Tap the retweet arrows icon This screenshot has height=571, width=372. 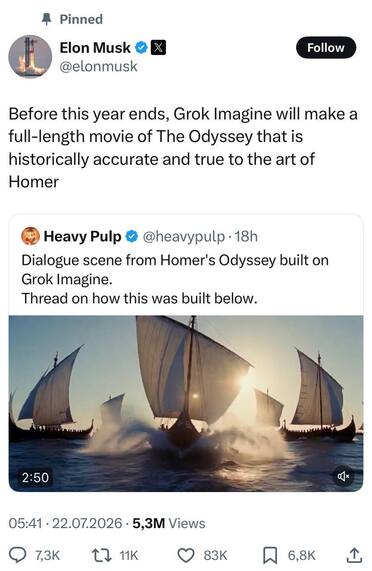(102, 555)
